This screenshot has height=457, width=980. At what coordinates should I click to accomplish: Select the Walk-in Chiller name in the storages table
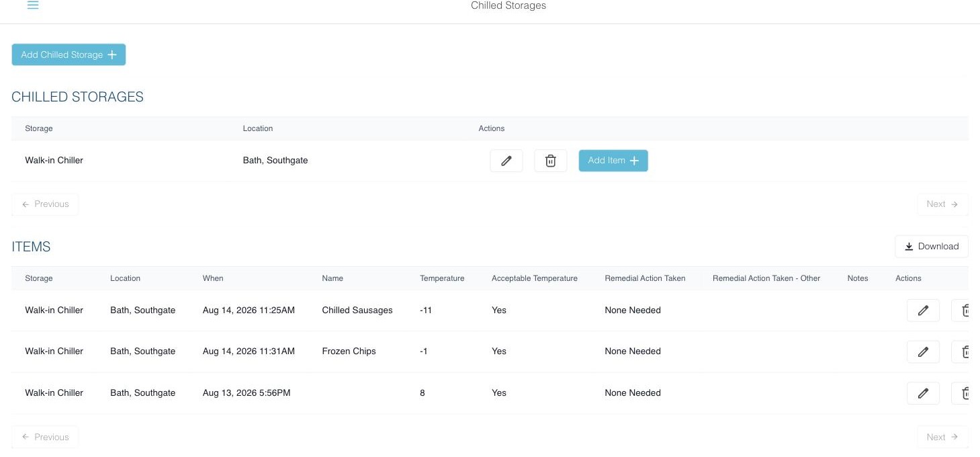pos(54,161)
